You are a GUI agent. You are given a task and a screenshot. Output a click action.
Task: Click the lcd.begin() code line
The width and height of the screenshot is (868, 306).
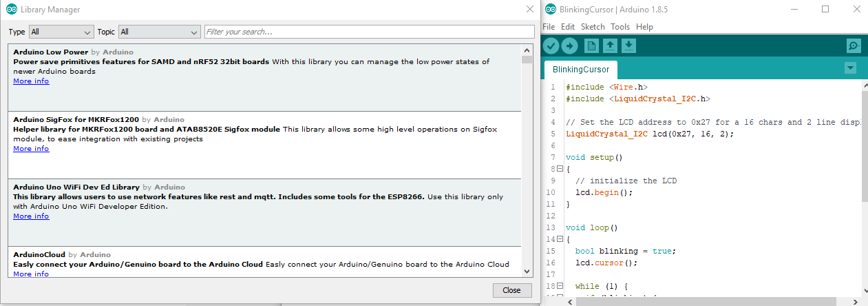point(604,192)
